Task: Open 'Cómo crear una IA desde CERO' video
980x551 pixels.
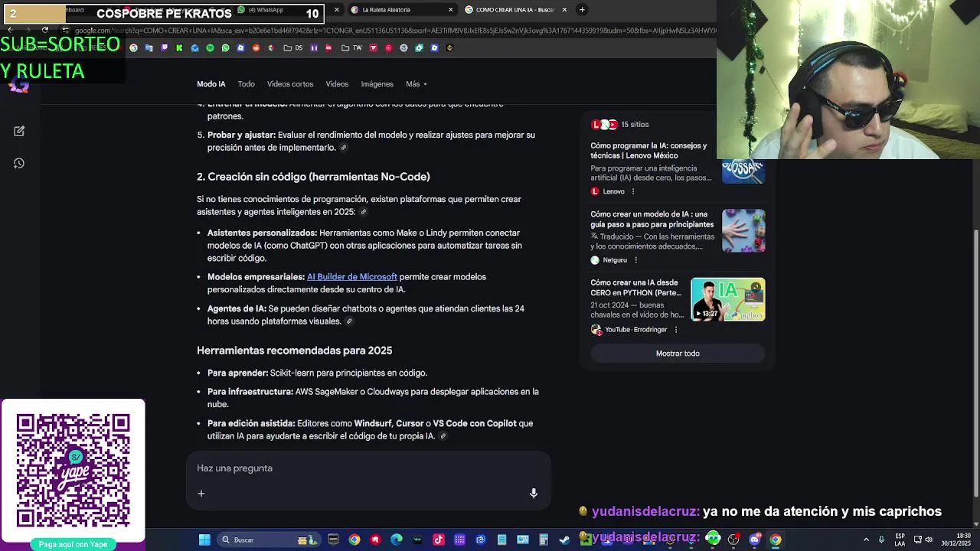Action: pyautogui.click(x=635, y=288)
